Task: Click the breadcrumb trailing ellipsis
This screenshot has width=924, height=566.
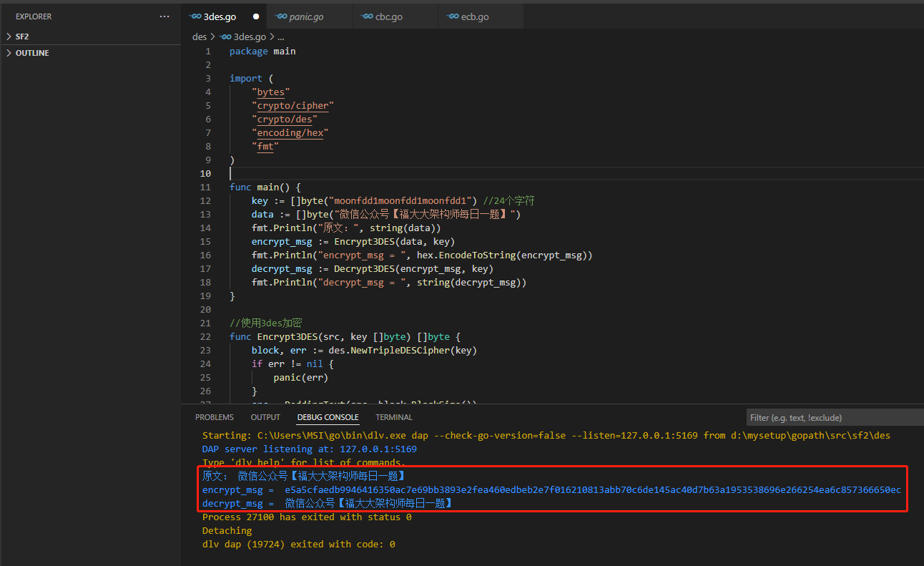Action: (x=281, y=36)
